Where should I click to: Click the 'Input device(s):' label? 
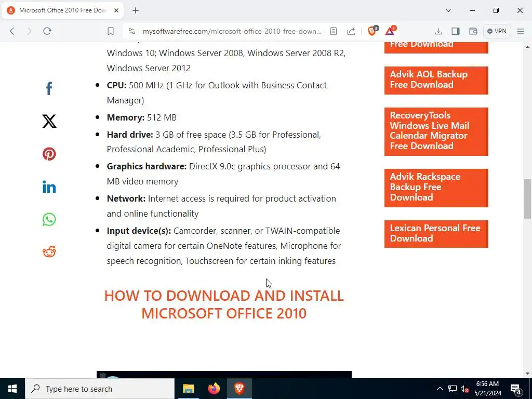pyautogui.click(x=139, y=231)
